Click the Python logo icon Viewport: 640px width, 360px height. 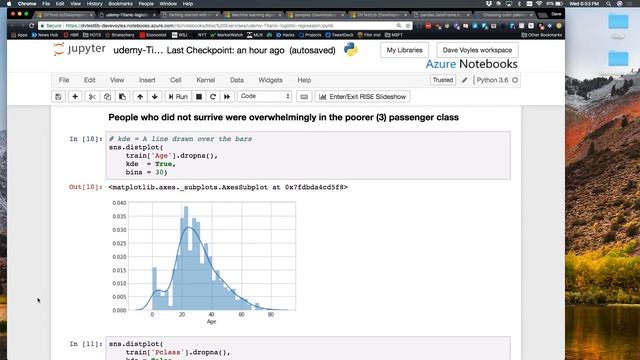pos(351,50)
